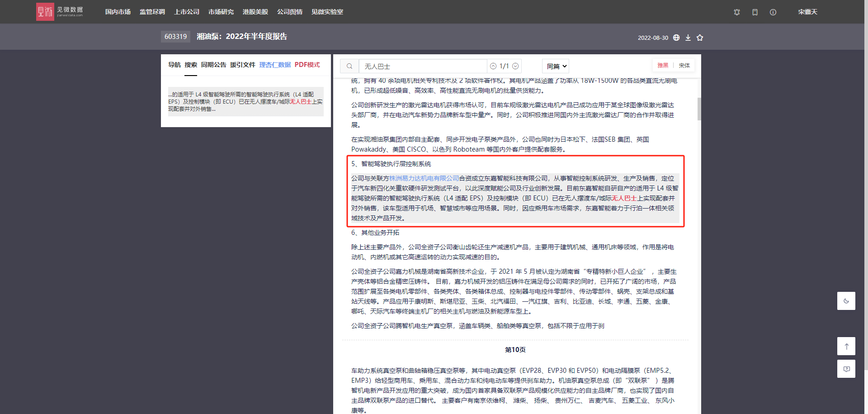Click the report date 2022-08-30

click(653, 38)
